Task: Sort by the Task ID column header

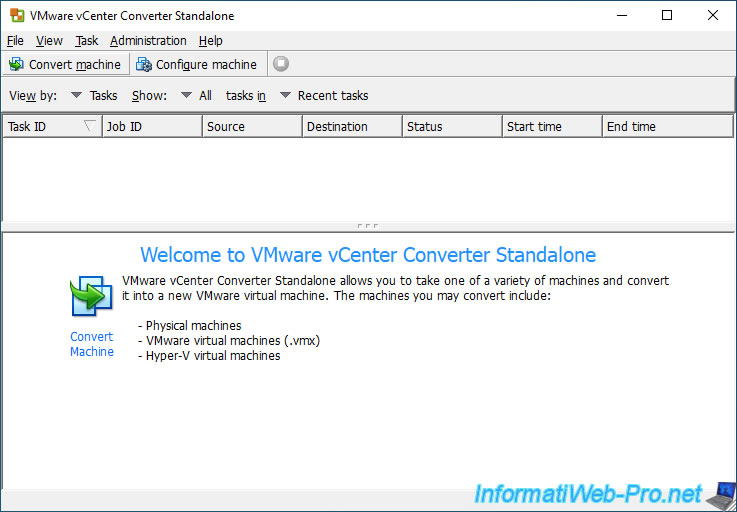Action: (52, 126)
